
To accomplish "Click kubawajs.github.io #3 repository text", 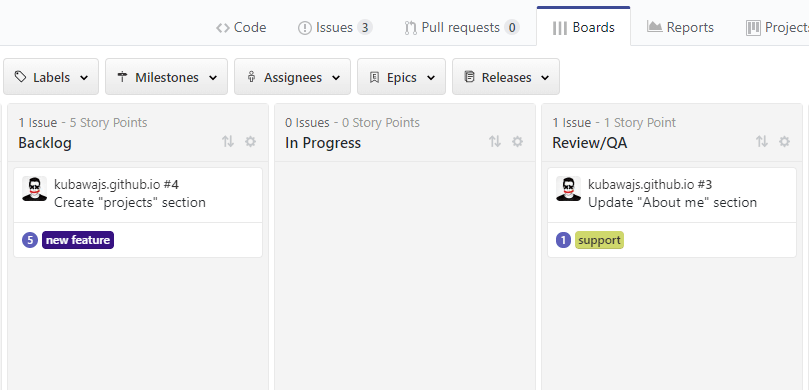I will click(650, 184).
